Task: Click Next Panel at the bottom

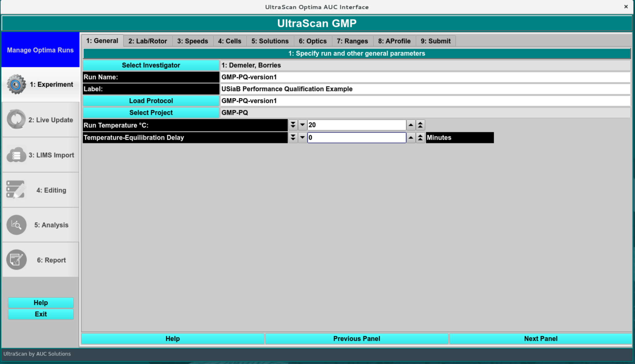Action: (x=540, y=339)
